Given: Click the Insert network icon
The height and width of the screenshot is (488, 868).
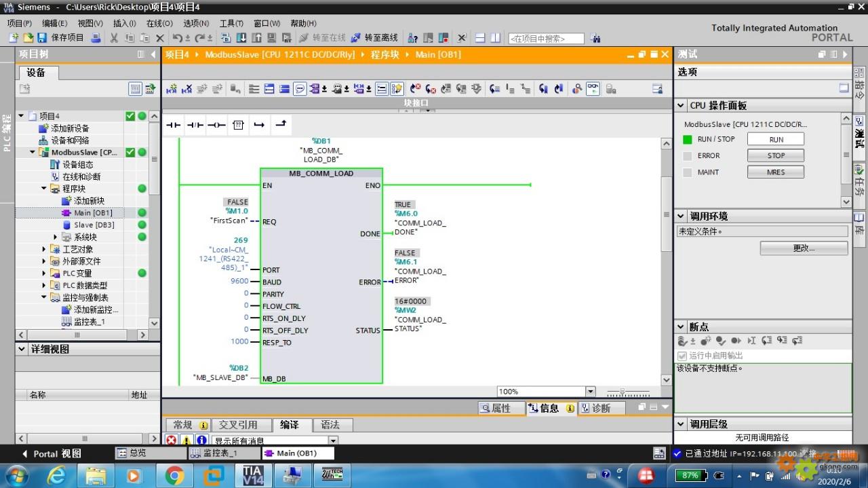Looking at the screenshot, I should (172, 89).
